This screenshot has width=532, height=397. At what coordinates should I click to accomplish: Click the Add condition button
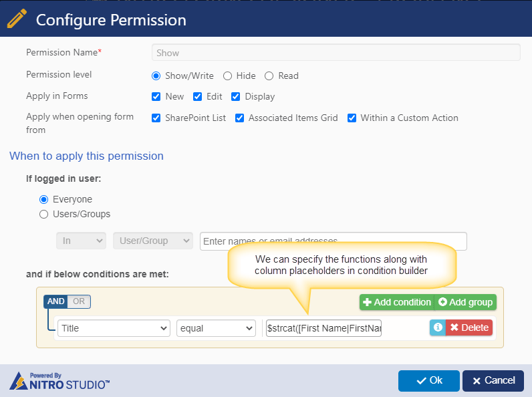396,302
